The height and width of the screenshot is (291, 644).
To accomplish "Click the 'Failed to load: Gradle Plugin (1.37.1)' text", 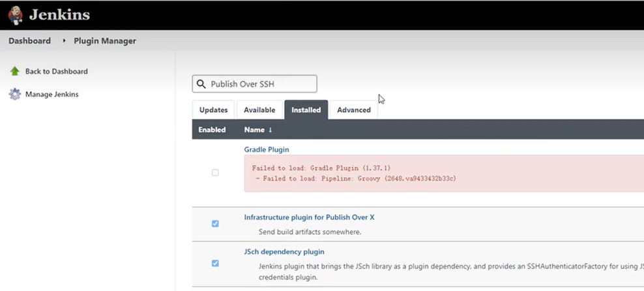I will (x=321, y=168).
